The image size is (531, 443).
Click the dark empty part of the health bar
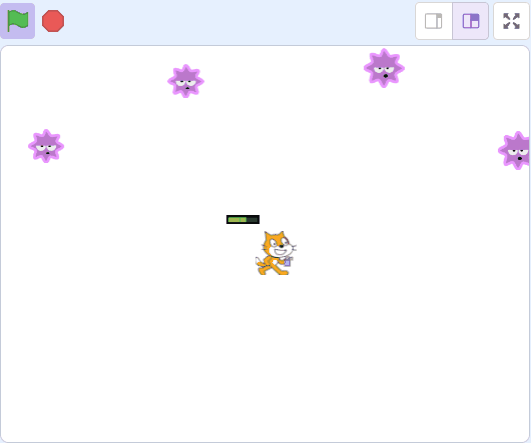click(x=252, y=219)
